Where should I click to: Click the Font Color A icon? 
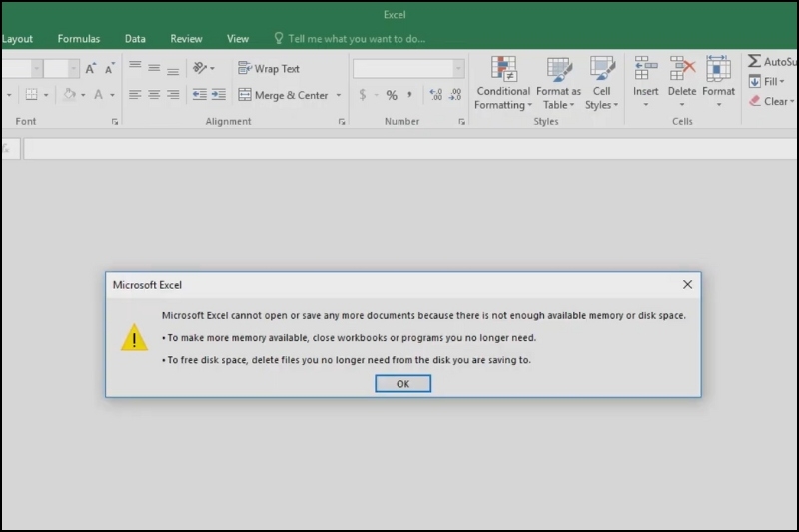pos(98,95)
